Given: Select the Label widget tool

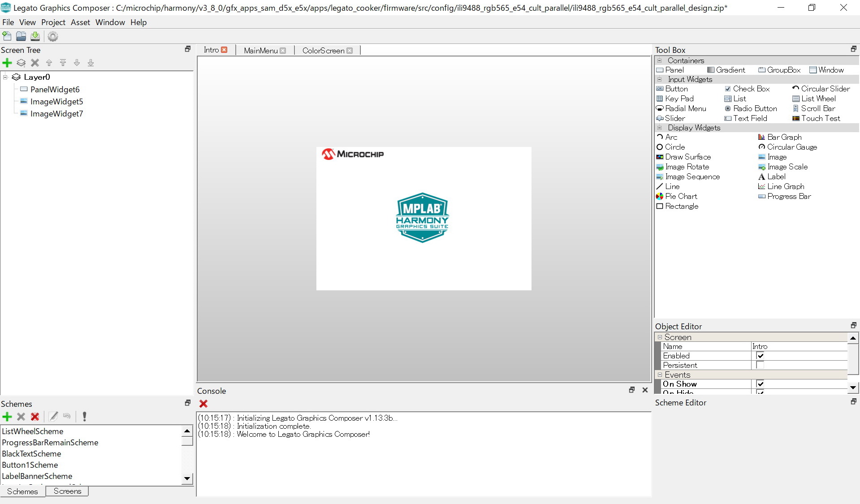Looking at the screenshot, I should [x=772, y=177].
